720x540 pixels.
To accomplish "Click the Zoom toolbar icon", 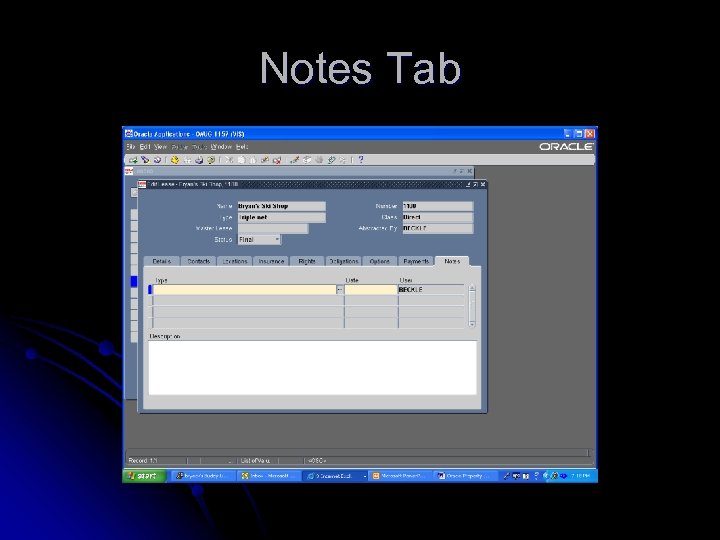I will (x=307, y=160).
